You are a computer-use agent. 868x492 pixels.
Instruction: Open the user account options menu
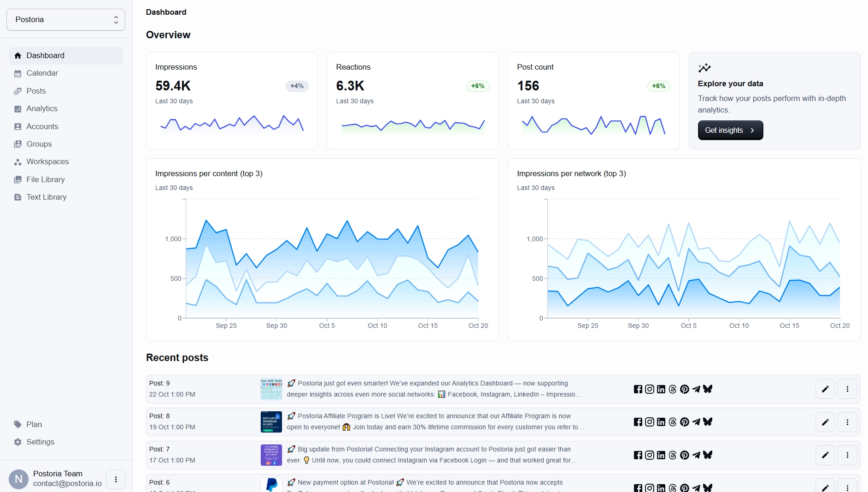coord(116,479)
